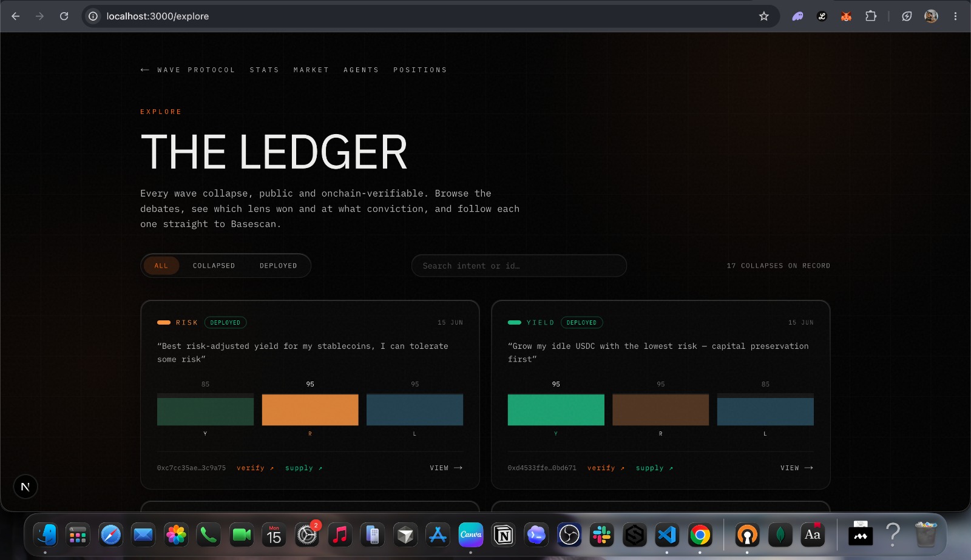The width and height of the screenshot is (971, 560).
Task: Open Canva from the dock
Action: point(471,535)
